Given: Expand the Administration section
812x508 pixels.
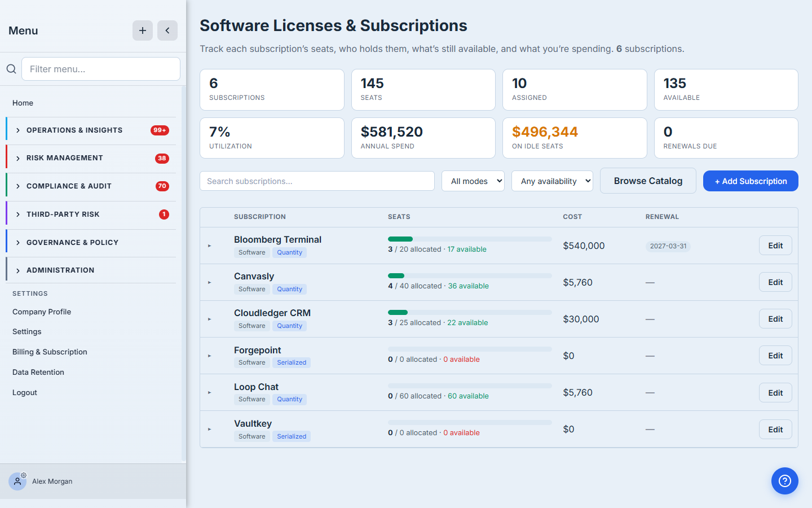Looking at the screenshot, I should tap(91, 270).
